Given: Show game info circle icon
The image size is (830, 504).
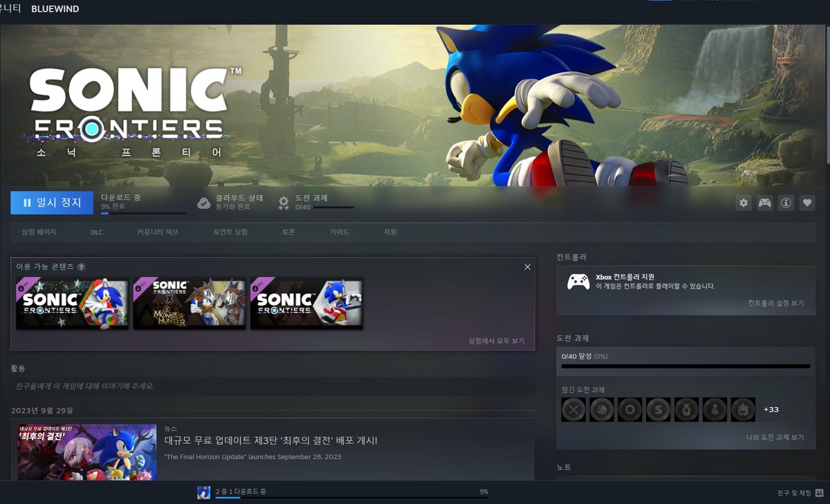Looking at the screenshot, I should [x=786, y=203].
